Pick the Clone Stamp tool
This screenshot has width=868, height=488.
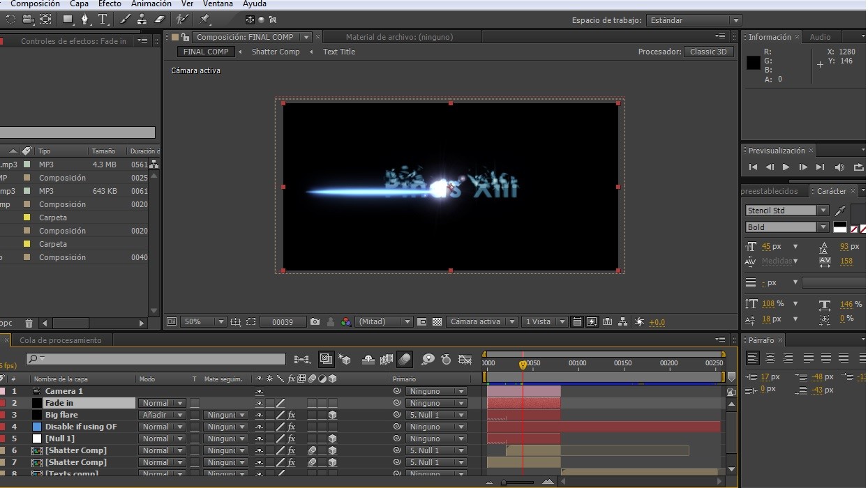[143, 20]
